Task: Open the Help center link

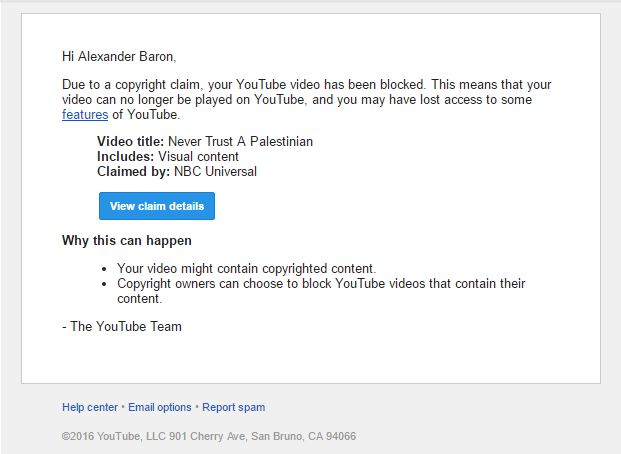Action: pyautogui.click(x=89, y=407)
